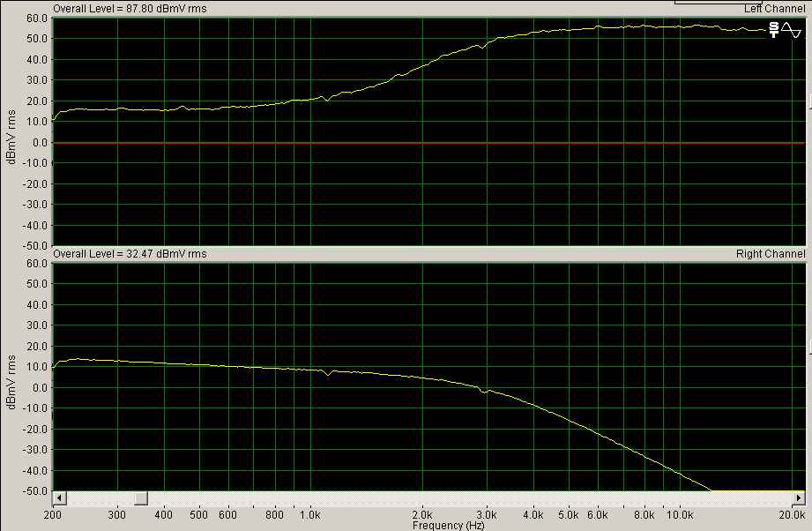
Task: Click the 'Overall Level = 87.80 dBmV rms' readout
Action: [x=130, y=9]
